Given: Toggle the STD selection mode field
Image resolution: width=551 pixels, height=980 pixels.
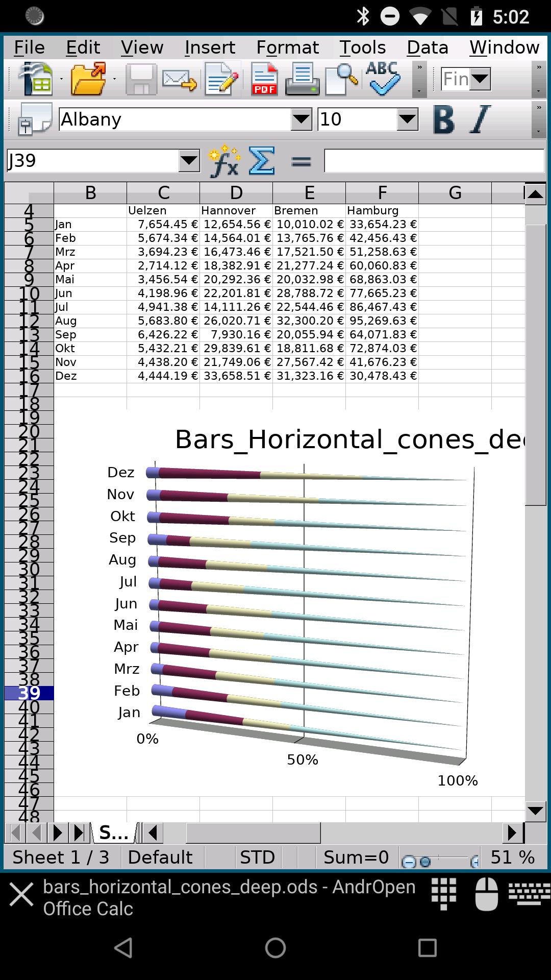Looking at the screenshot, I should [x=258, y=857].
